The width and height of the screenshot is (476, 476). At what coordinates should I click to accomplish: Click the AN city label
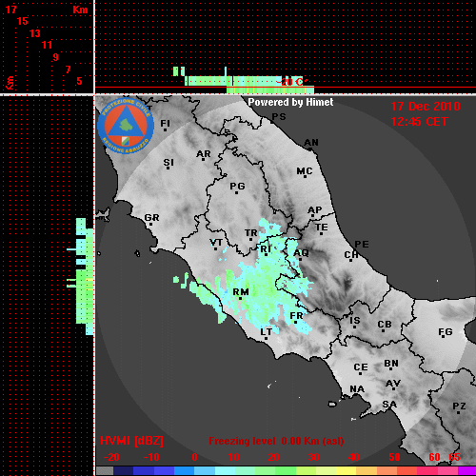point(311,143)
